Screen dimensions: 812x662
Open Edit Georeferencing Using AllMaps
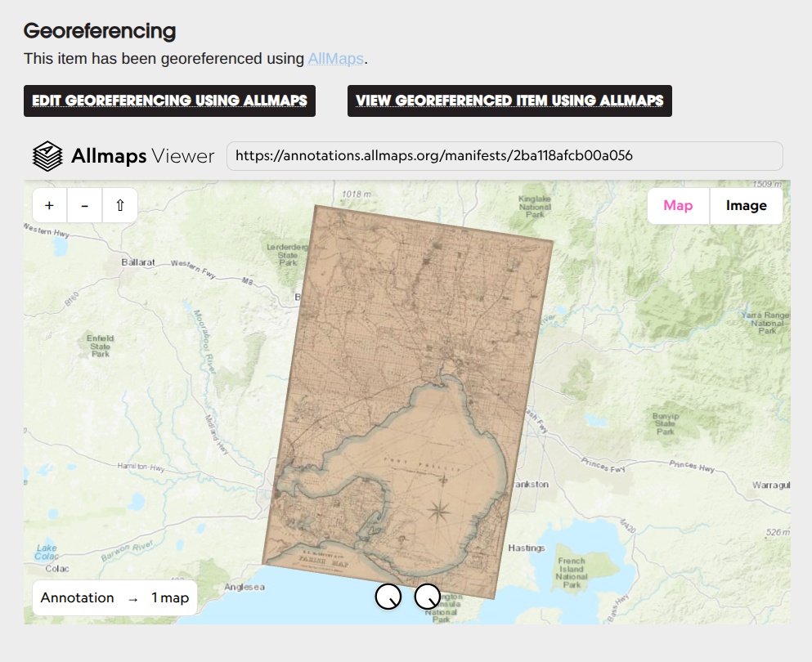tap(169, 101)
